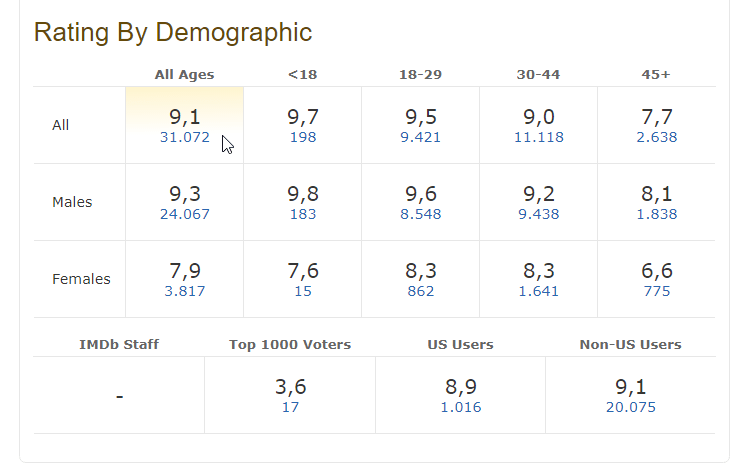749x469 pixels.
Task: Click the IMDb Staff dash cell
Action: pyautogui.click(x=119, y=395)
